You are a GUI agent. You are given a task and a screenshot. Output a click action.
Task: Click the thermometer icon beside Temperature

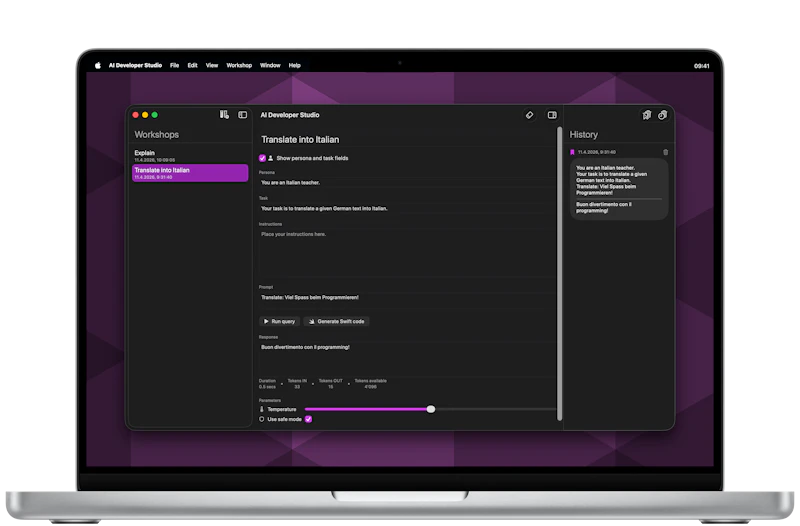(x=262, y=409)
